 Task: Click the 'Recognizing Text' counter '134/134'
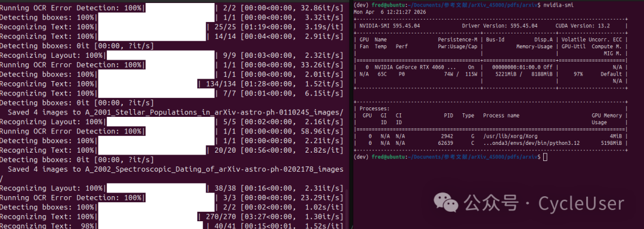click(x=221, y=83)
